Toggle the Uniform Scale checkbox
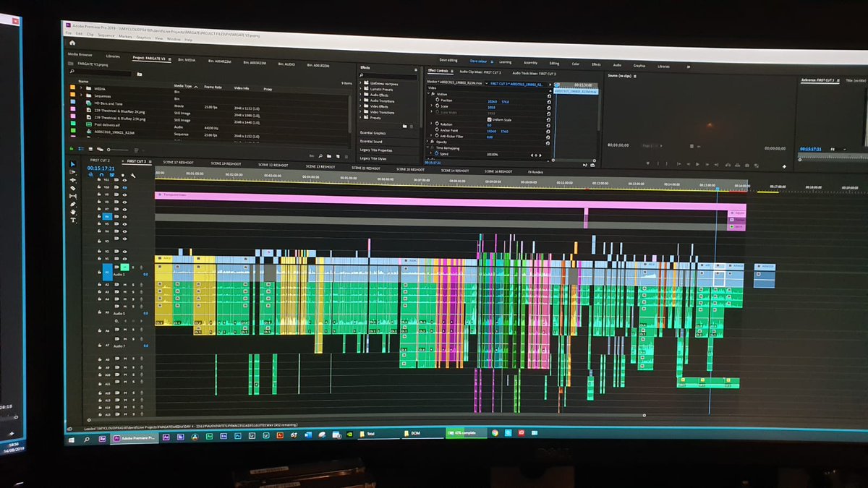This screenshot has width=868, height=488. point(490,119)
